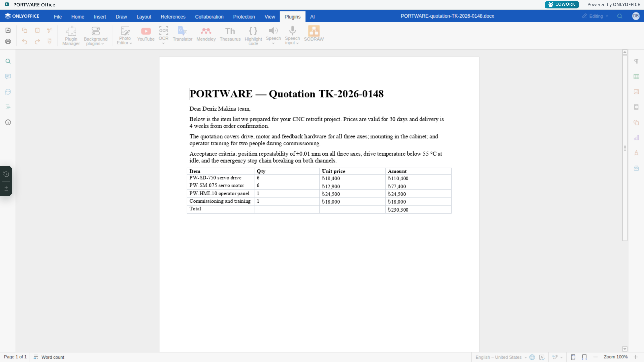This screenshot has height=362, width=644.
Task: Start the Highlight code plugin
Action: 253,36
